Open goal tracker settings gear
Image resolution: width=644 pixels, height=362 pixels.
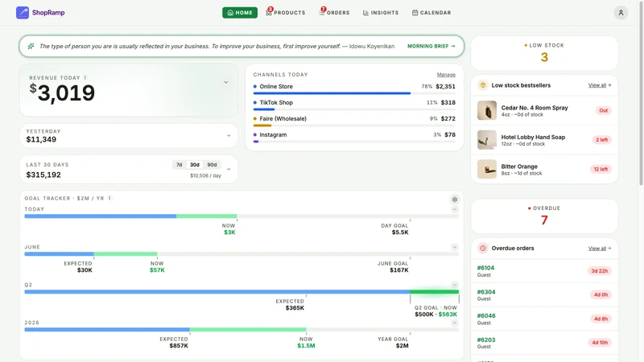455,200
